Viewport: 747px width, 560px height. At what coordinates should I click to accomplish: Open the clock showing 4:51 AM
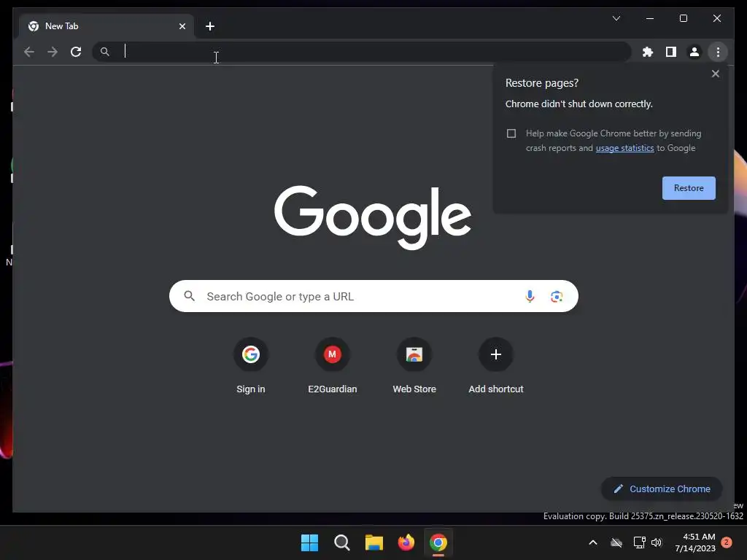(x=695, y=542)
